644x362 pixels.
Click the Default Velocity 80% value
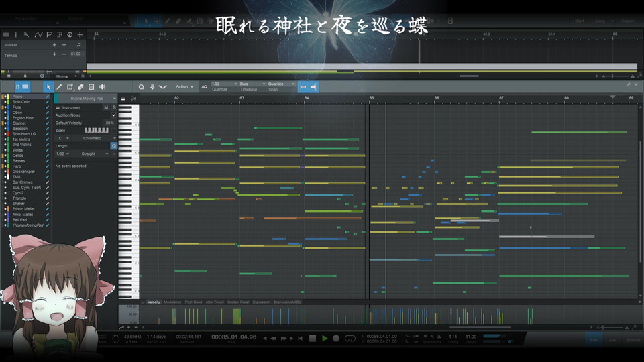[x=110, y=123]
